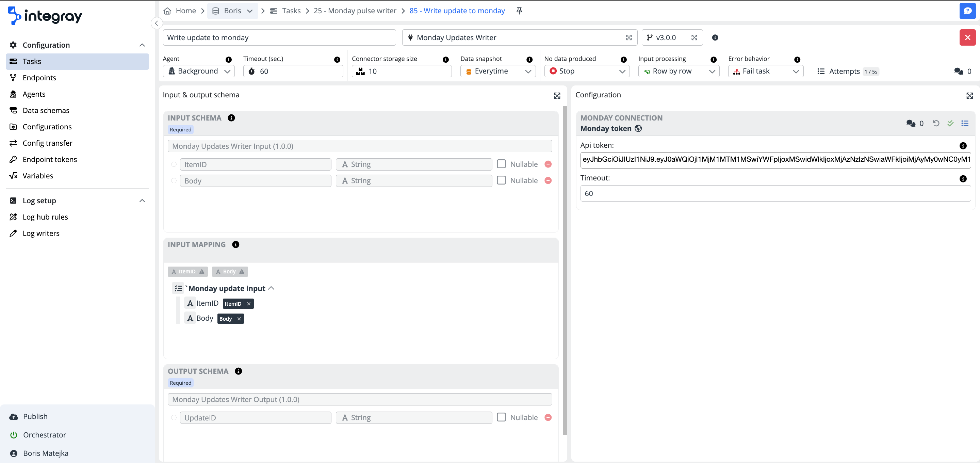Click the Publish button
The height and width of the screenshot is (463, 980).
pyautogui.click(x=35, y=416)
